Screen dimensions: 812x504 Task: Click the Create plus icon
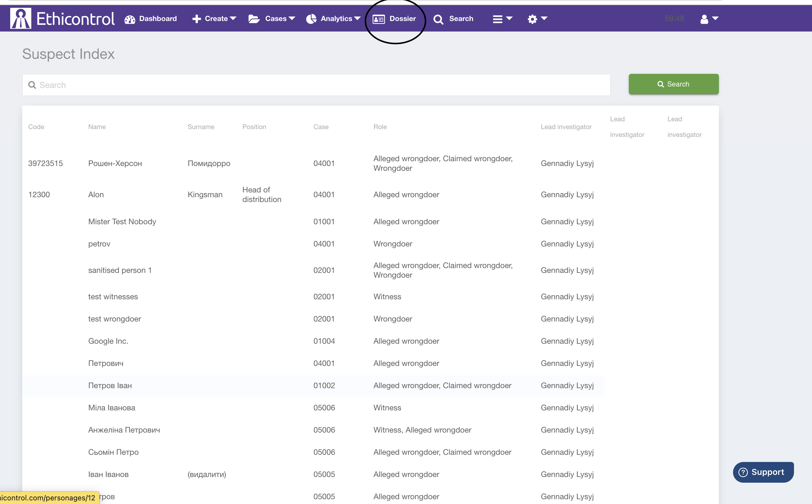pyautogui.click(x=196, y=19)
